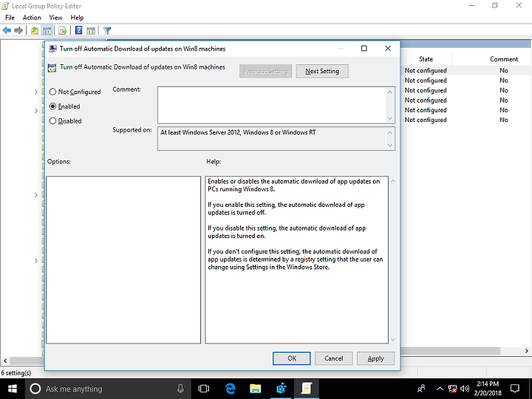Open the File menu
This screenshot has height=399, width=532.
tap(10, 18)
